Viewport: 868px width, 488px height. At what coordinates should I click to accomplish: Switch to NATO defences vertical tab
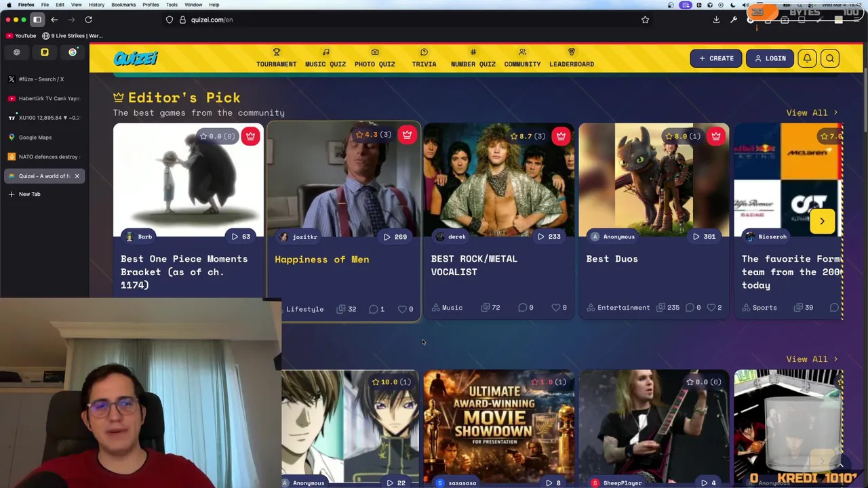click(45, 157)
